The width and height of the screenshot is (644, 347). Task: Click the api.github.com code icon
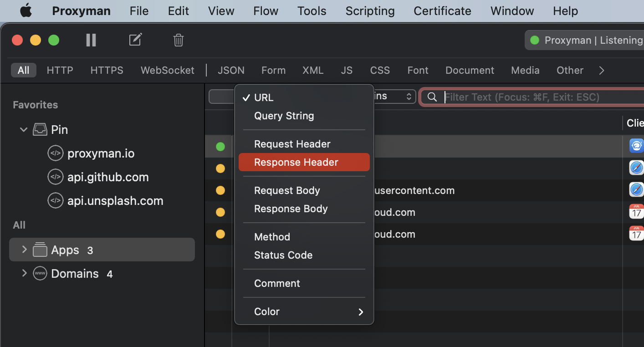pos(55,177)
